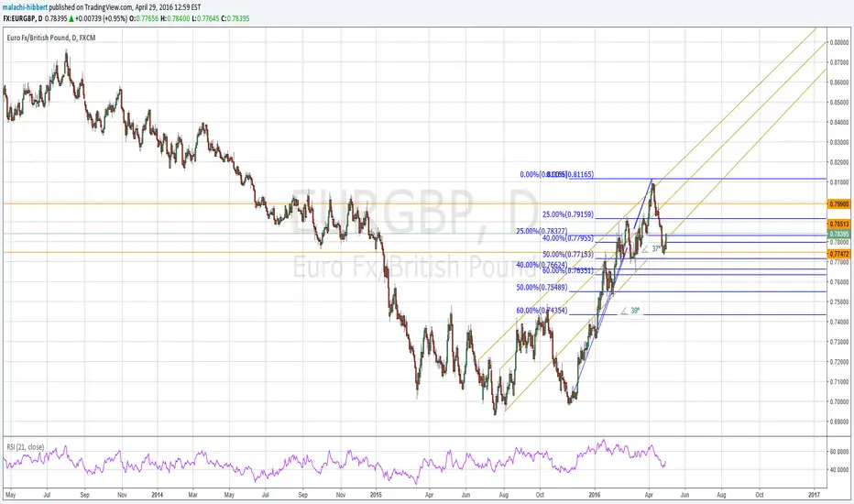The image size is (854, 504).
Task: Select the orange 0.79900 price tag
Action: pyautogui.click(x=838, y=203)
